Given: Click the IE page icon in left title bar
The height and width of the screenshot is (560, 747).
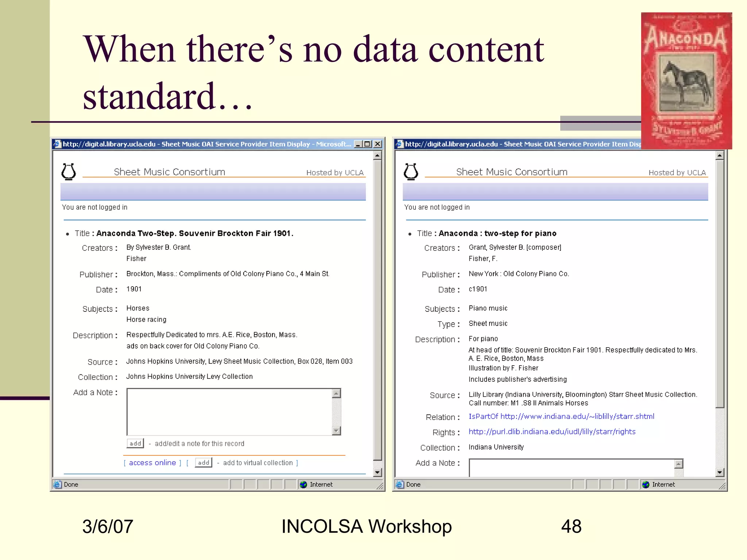Looking at the screenshot, I should [57, 144].
